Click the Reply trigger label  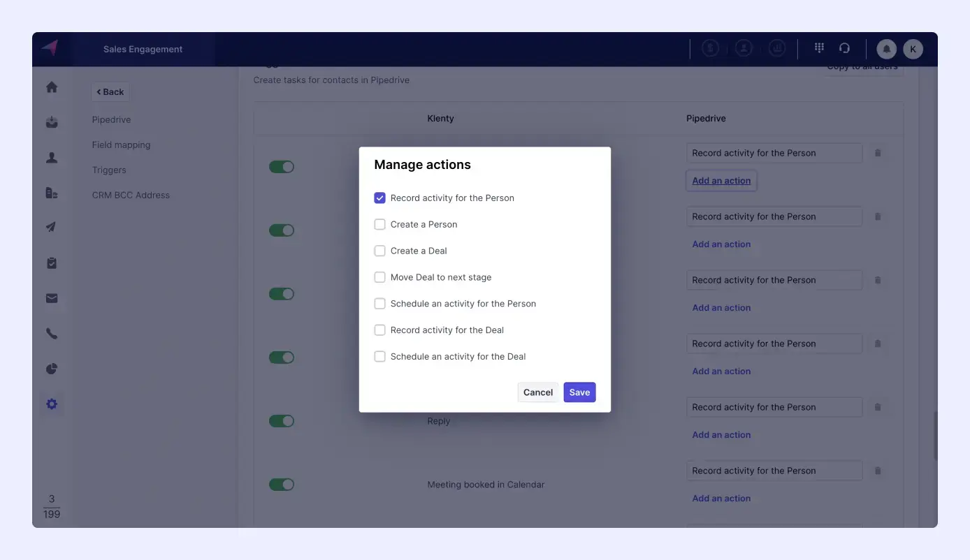click(x=438, y=421)
